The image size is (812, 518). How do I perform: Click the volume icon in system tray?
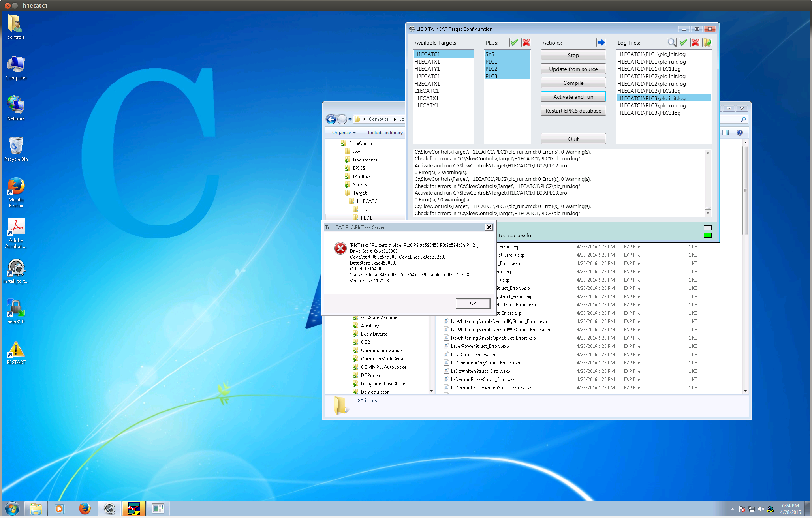(x=761, y=509)
